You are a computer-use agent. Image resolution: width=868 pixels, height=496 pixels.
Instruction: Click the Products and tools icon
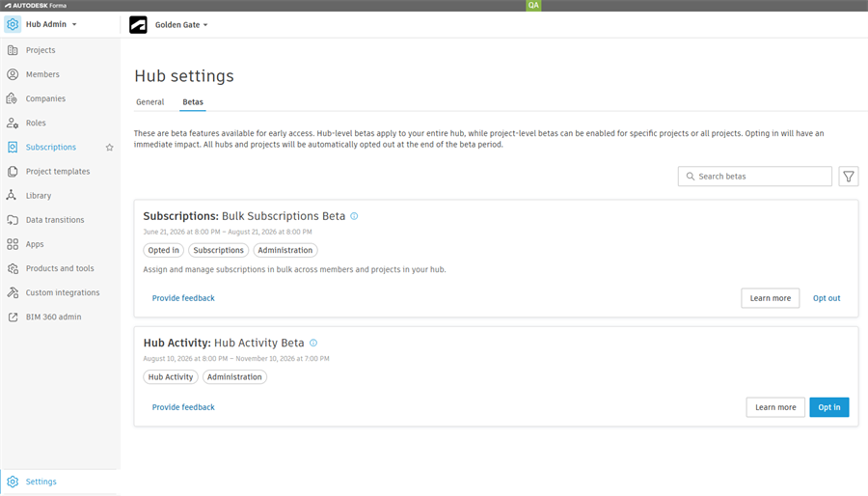point(13,268)
